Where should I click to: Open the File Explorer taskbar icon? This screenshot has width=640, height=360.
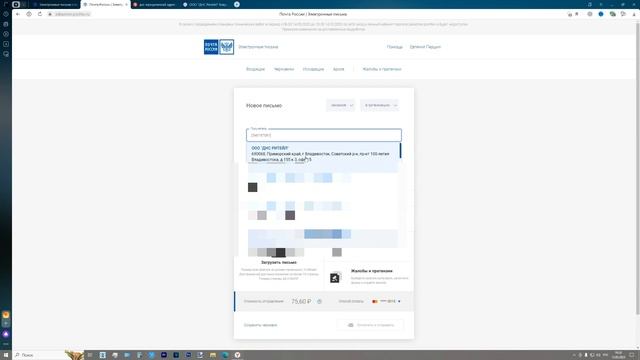(x=213, y=355)
